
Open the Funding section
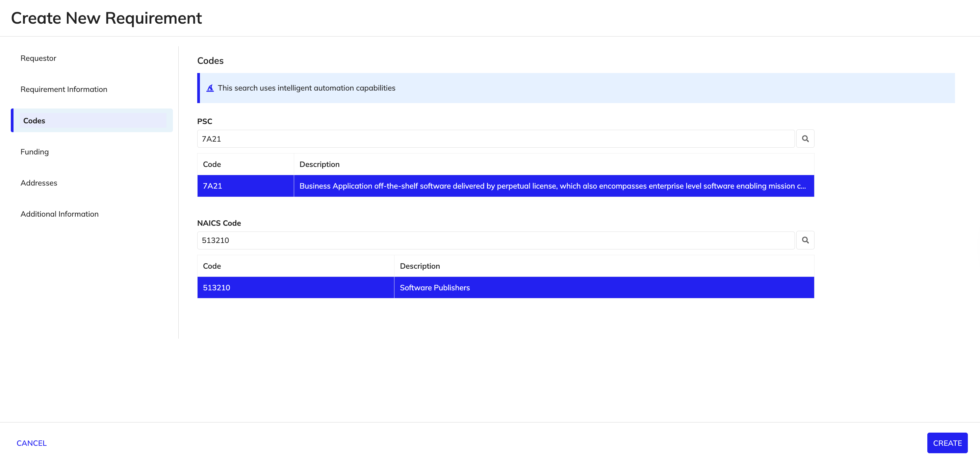(x=35, y=152)
